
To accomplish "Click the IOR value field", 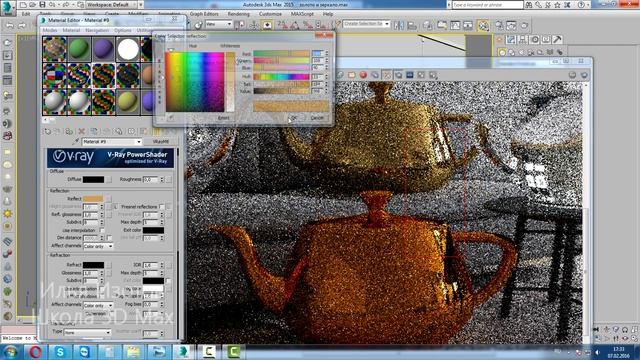I will 150,265.
